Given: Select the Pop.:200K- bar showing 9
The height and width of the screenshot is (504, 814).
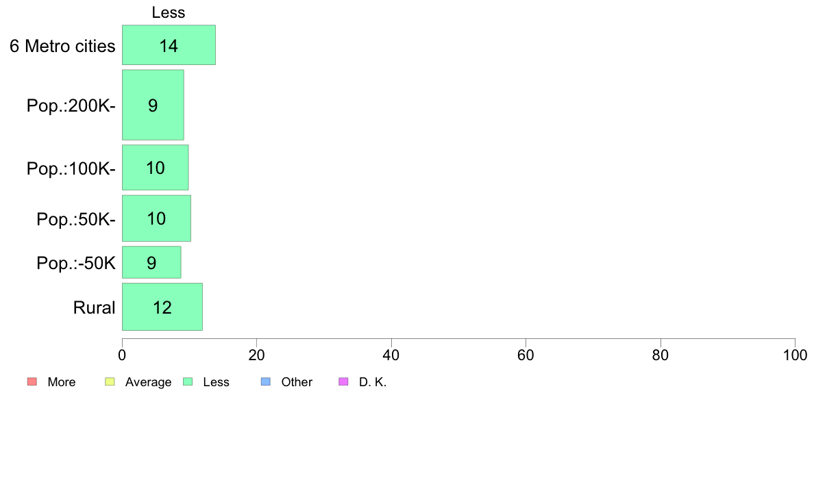Looking at the screenshot, I should (153, 105).
